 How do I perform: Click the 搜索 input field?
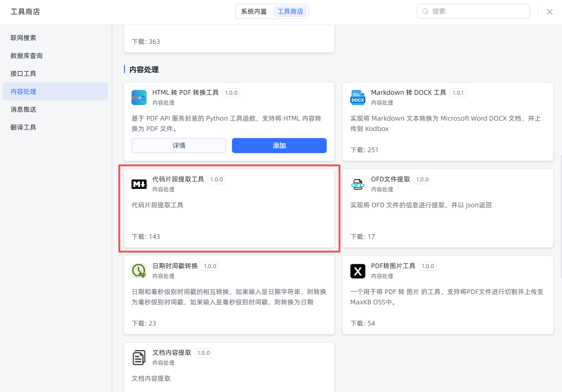[x=473, y=11]
